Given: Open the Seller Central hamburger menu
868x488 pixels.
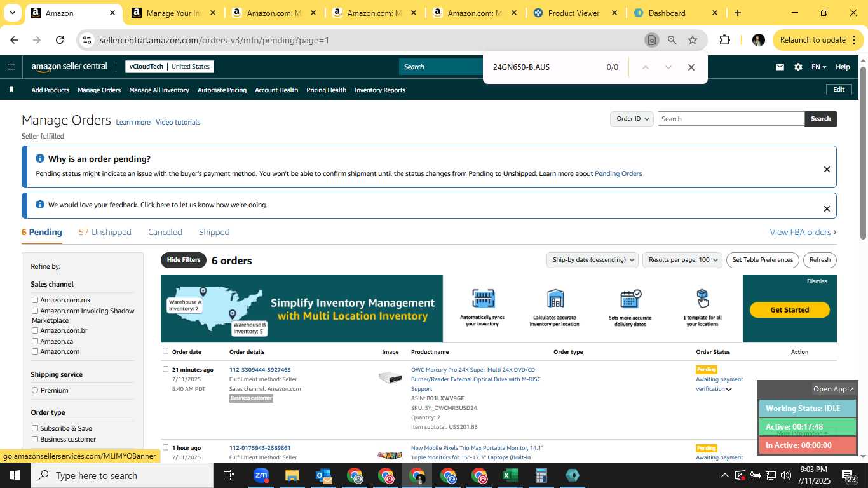Looking at the screenshot, I should 11,67.
